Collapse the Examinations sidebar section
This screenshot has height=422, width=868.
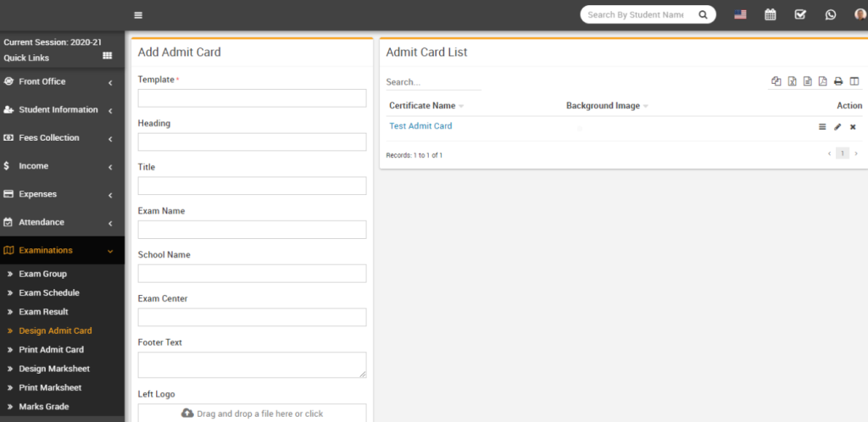[x=62, y=250]
